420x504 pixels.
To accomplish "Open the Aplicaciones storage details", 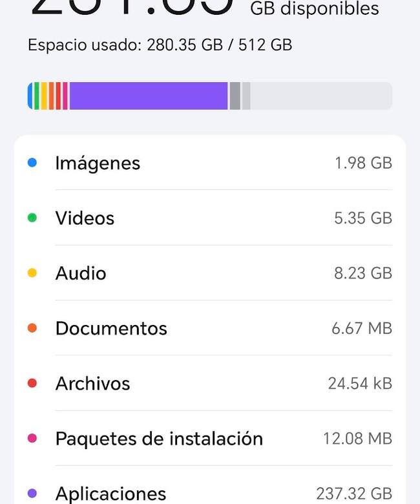I will 110,494.
